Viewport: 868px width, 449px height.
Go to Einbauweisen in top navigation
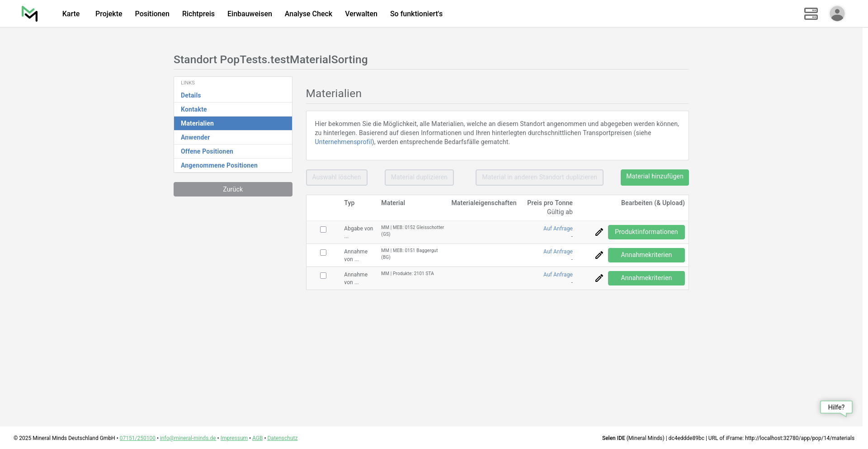[x=250, y=14]
